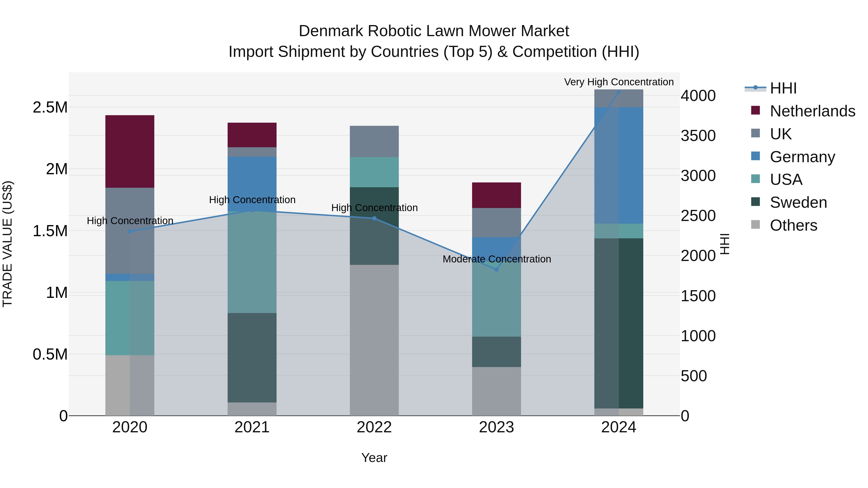Click the HHI data point for 2022
Viewport: 868px width, 488px height.
[x=374, y=218]
